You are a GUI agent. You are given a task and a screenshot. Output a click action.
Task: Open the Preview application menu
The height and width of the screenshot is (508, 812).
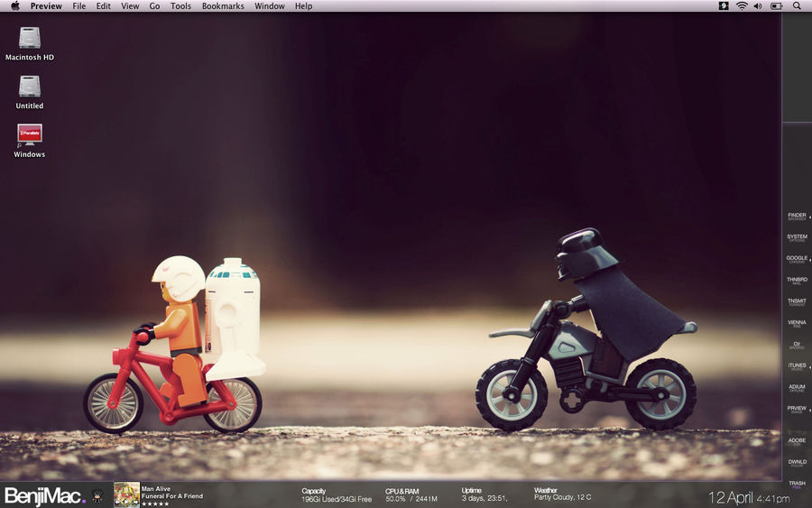tap(46, 6)
